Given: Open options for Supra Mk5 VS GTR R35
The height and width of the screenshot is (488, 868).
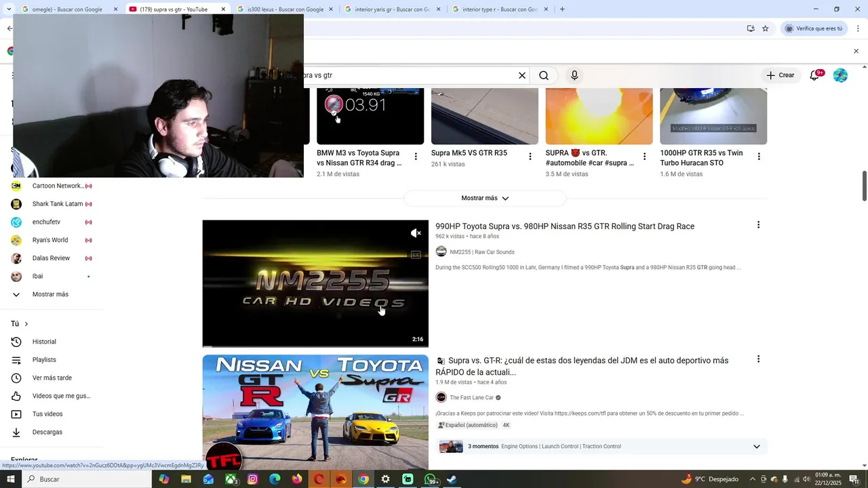Looking at the screenshot, I should (530, 157).
